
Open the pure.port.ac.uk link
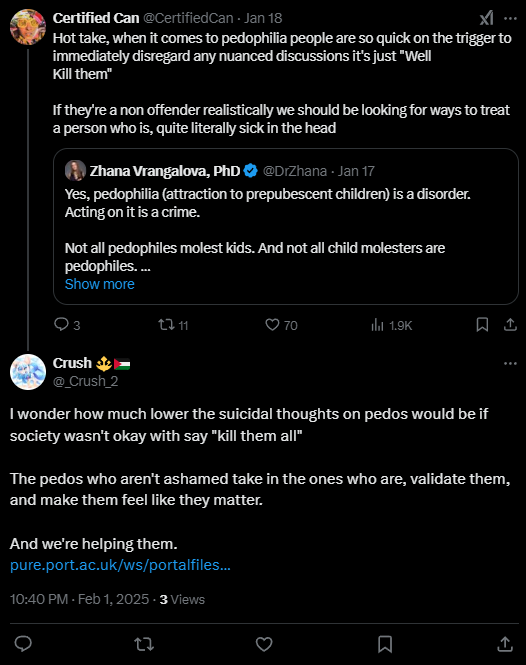(120, 565)
